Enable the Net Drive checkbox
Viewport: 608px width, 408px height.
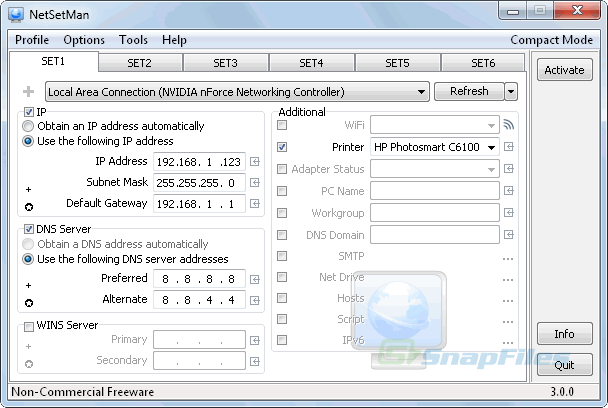(x=282, y=277)
